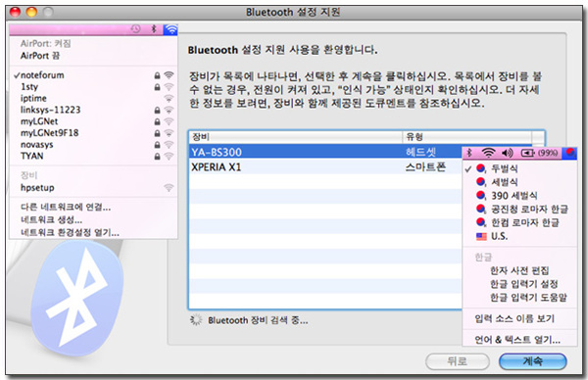The height and width of the screenshot is (380, 588).
Task: Click the lock icon beside noteforum network
Action: pyautogui.click(x=157, y=75)
